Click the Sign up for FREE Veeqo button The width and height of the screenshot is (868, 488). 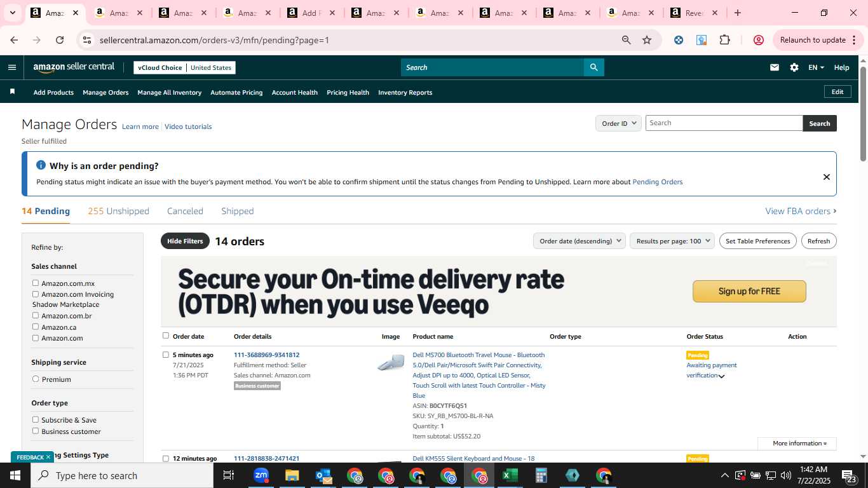click(x=749, y=291)
